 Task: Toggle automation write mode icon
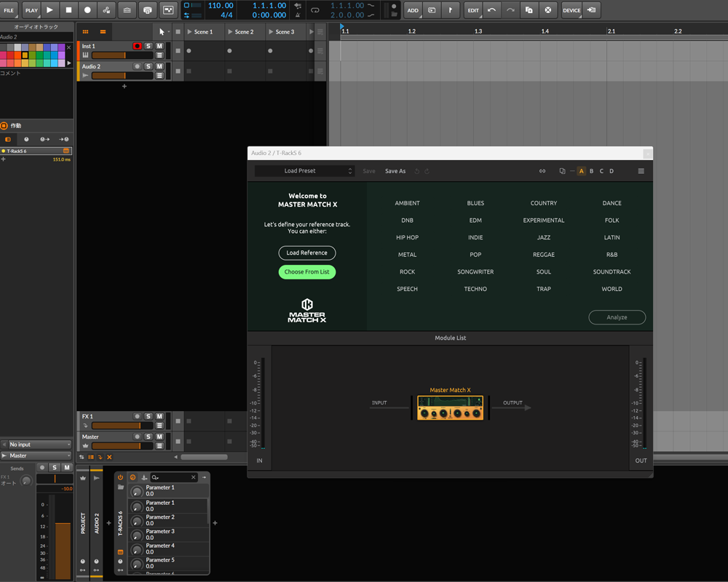(106, 9)
